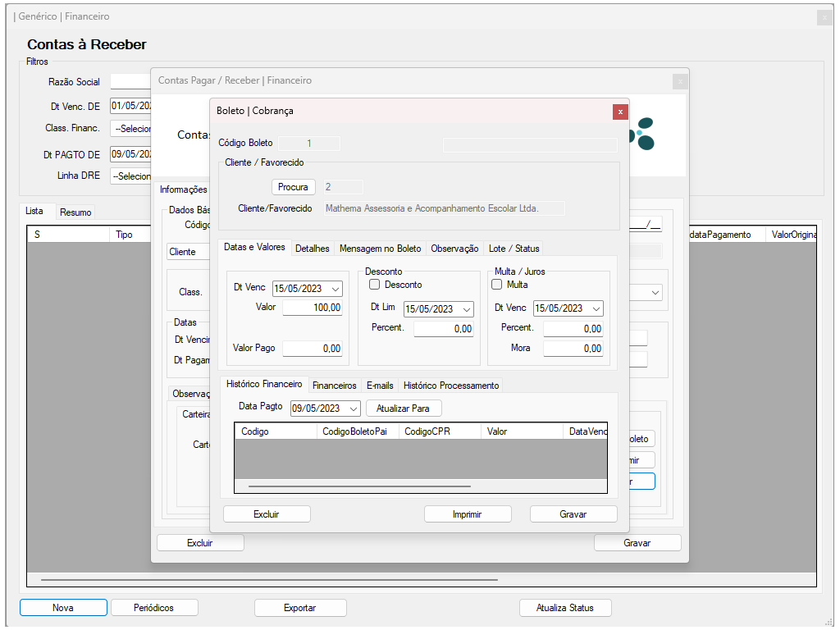Open the E-mails tab
Viewport: 840px width, 630px height.
(x=380, y=386)
